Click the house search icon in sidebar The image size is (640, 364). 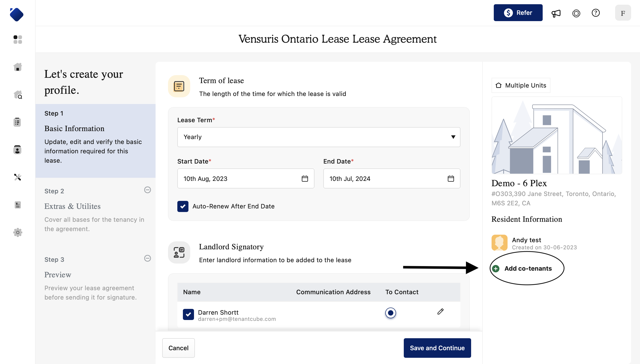pos(18,95)
